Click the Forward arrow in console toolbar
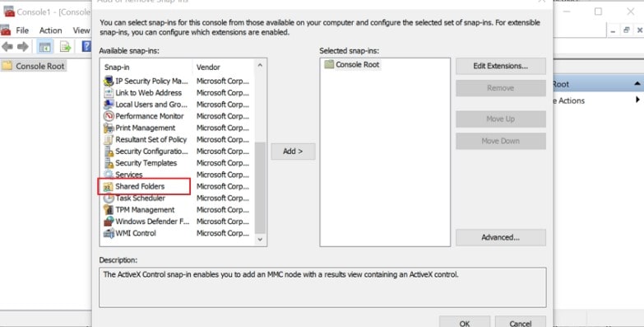The width and height of the screenshot is (644, 327). (x=23, y=46)
